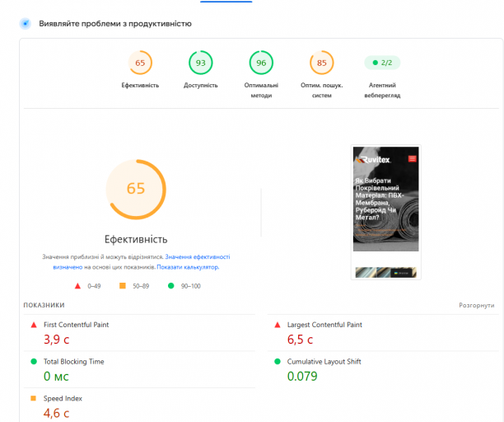
Task: Click the Largest Contentful Paint metric title
Action: pyautogui.click(x=324, y=325)
